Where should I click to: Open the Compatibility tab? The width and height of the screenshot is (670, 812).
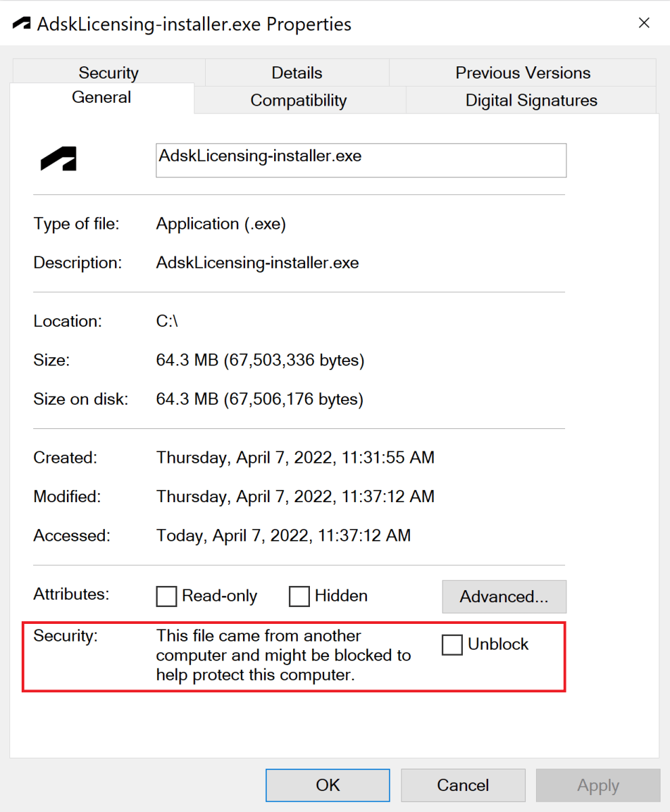click(x=298, y=101)
